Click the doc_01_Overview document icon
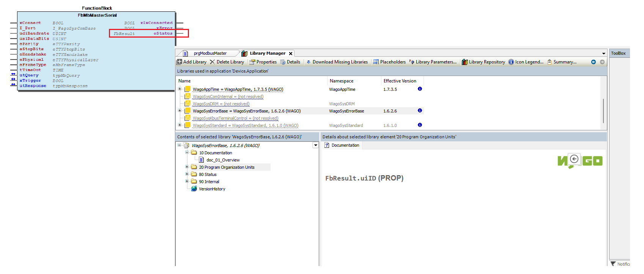 pyautogui.click(x=202, y=160)
